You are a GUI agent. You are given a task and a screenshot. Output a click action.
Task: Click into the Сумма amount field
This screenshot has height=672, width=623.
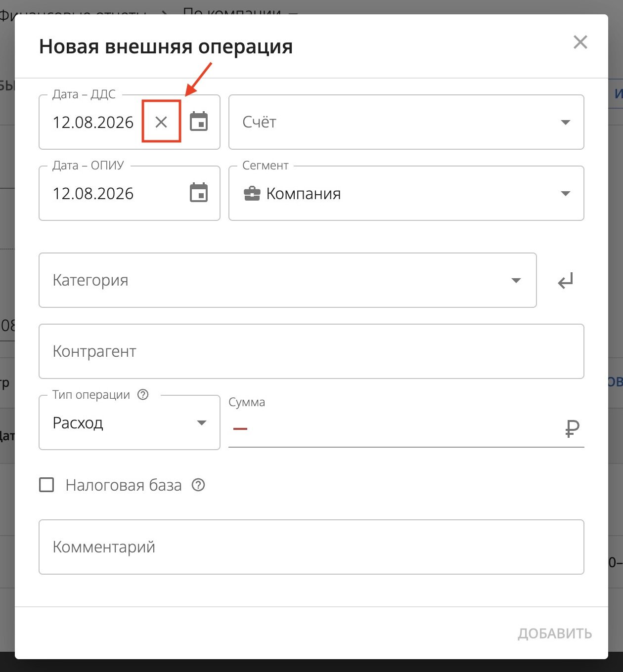tap(405, 428)
